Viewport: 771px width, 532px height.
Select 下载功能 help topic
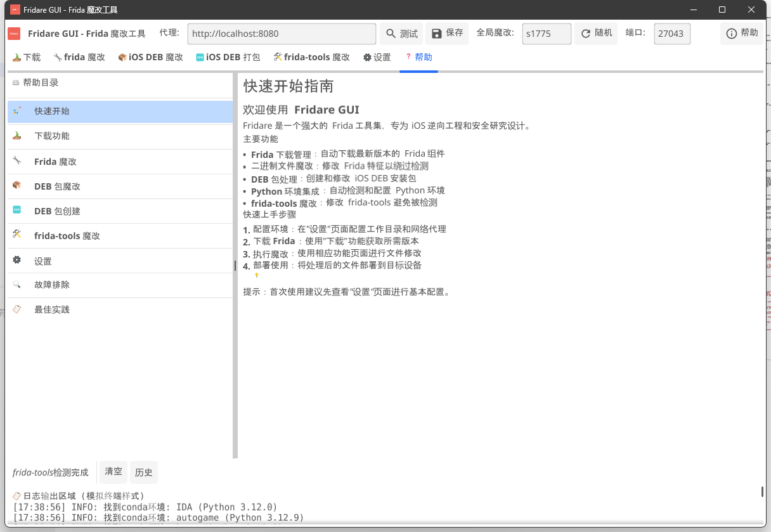pyautogui.click(x=120, y=136)
